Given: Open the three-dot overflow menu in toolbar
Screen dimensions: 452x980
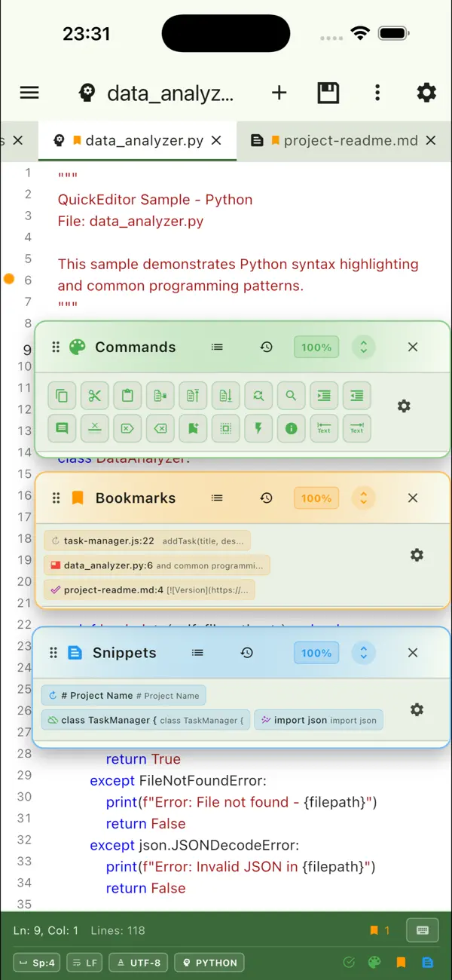Looking at the screenshot, I should tap(377, 93).
